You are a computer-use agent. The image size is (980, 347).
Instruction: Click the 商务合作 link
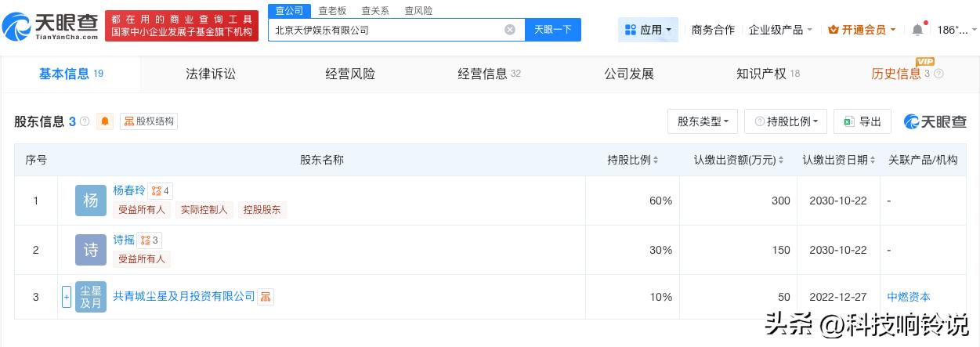point(713,30)
